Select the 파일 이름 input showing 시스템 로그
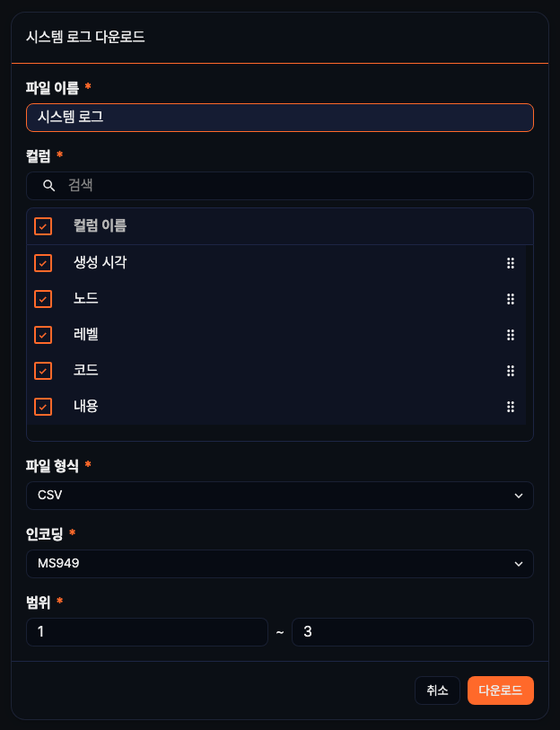Image resolution: width=560 pixels, height=730 pixels. pos(279,118)
